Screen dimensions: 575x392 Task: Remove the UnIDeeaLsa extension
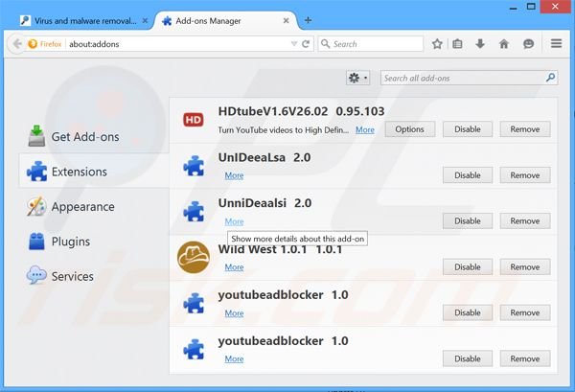pos(525,175)
